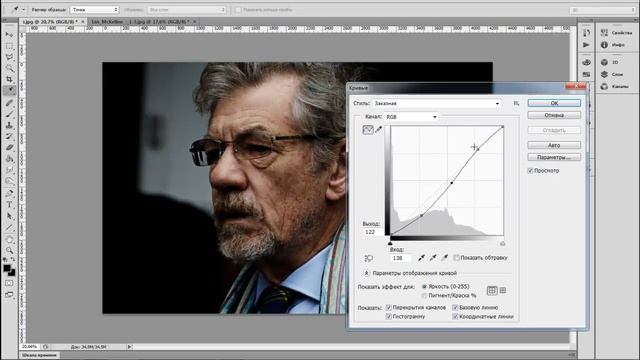Pick the gray point eyedropper in Curves

pos(433,258)
